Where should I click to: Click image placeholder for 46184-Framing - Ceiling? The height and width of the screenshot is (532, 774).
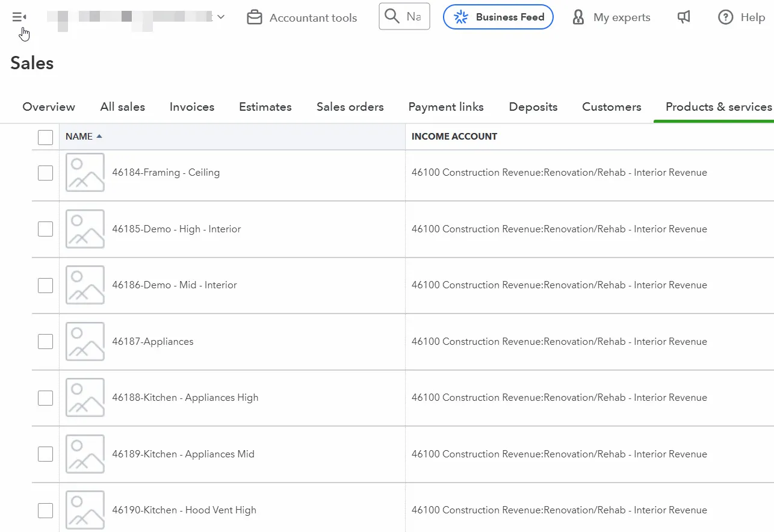click(x=85, y=172)
